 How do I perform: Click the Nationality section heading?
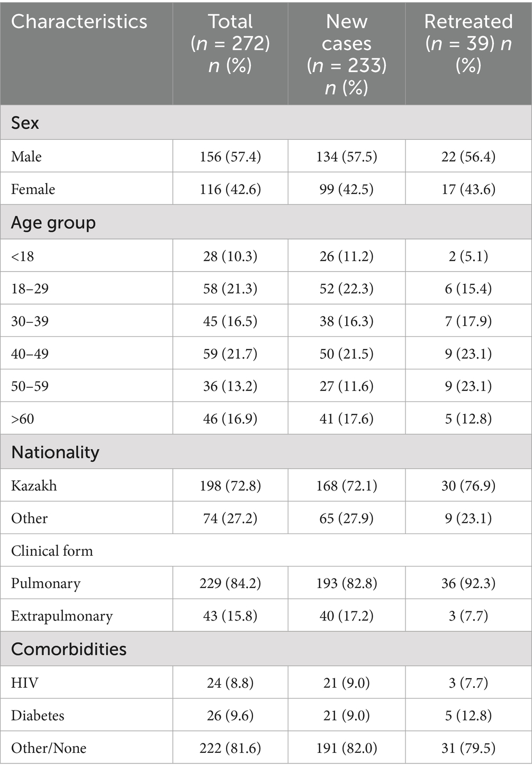click(x=56, y=452)
